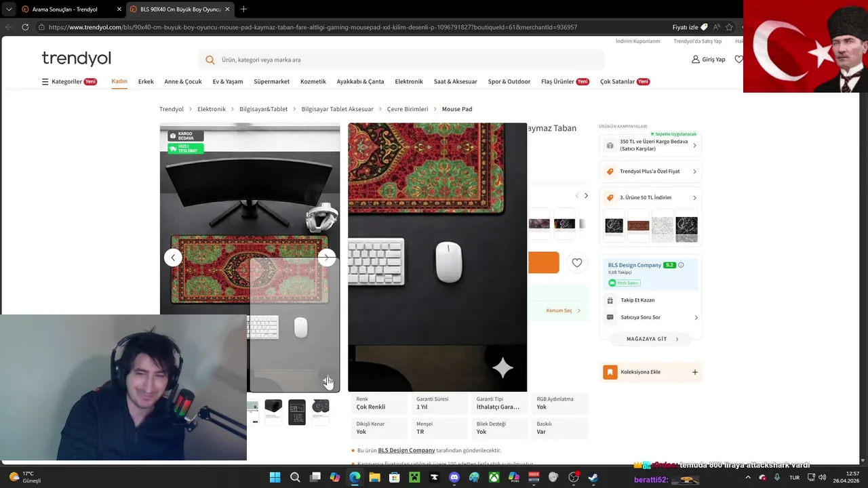Open Çok Satanlar section
868x488 pixels.
click(x=625, y=81)
